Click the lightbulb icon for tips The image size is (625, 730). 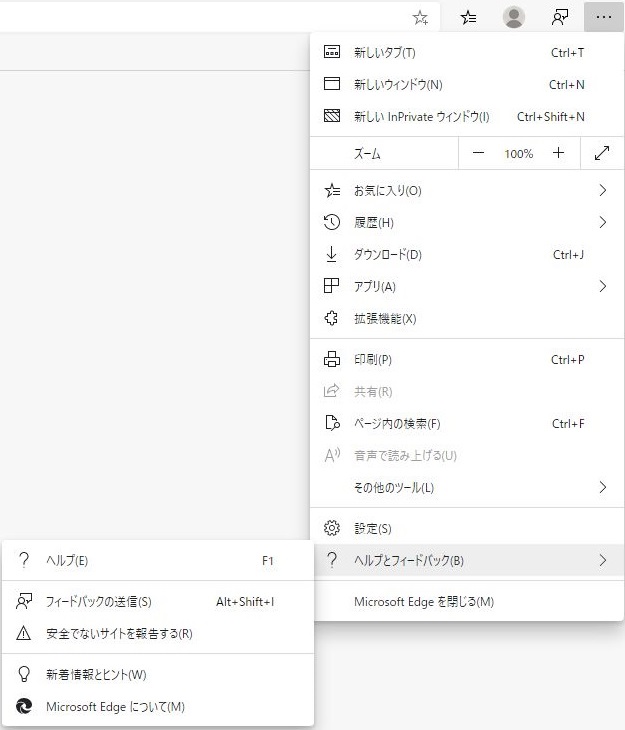coord(24,674)
